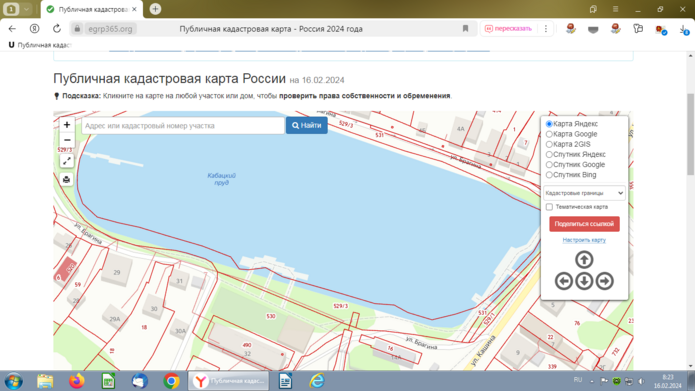The width and height of the screenshot is (695, 391).
Task: Open Настроить карту link
Action: (584, 240)
